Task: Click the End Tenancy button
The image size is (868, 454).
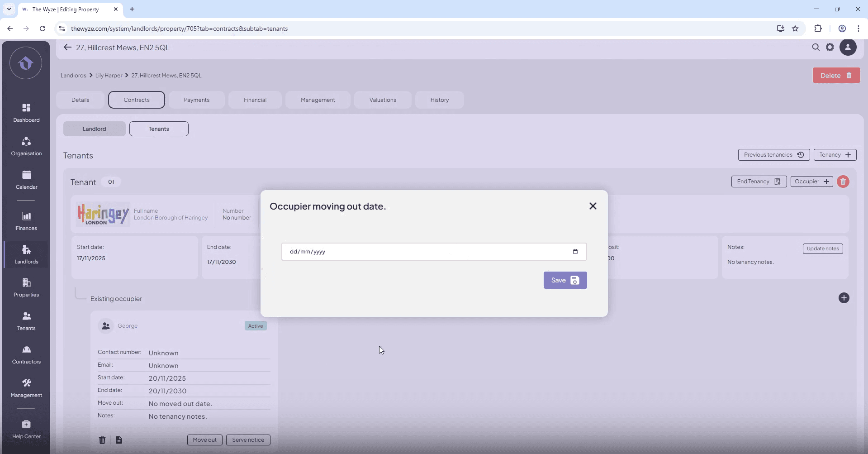Action: (x=759, y=182)
